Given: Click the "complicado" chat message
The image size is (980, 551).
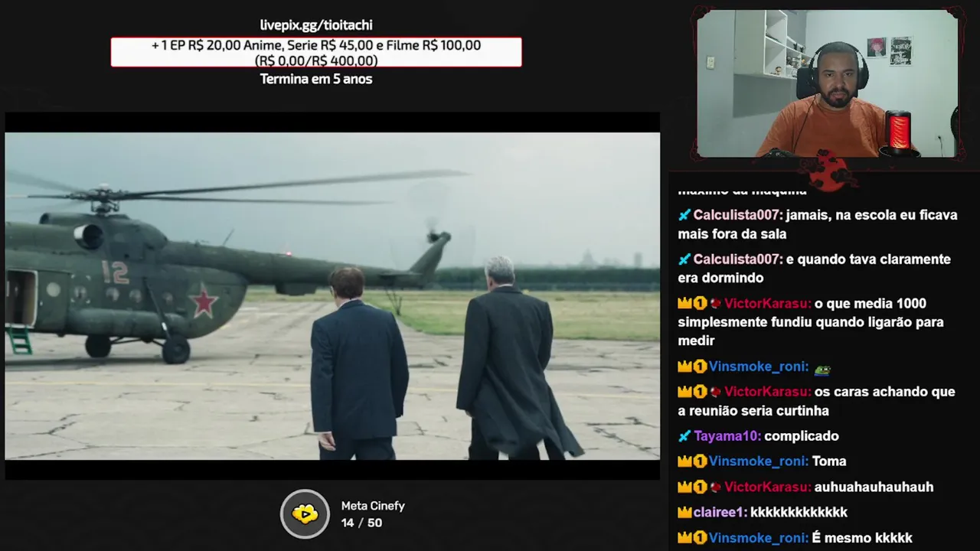Looking at the screenshot, I should [x=802, y=436].
